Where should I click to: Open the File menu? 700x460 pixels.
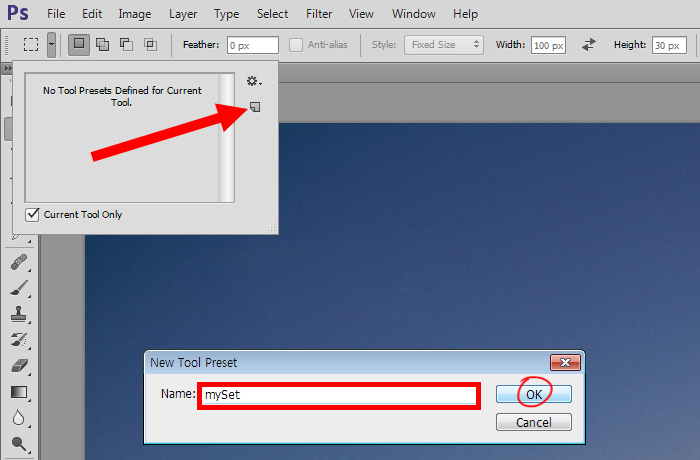point(56,14)
